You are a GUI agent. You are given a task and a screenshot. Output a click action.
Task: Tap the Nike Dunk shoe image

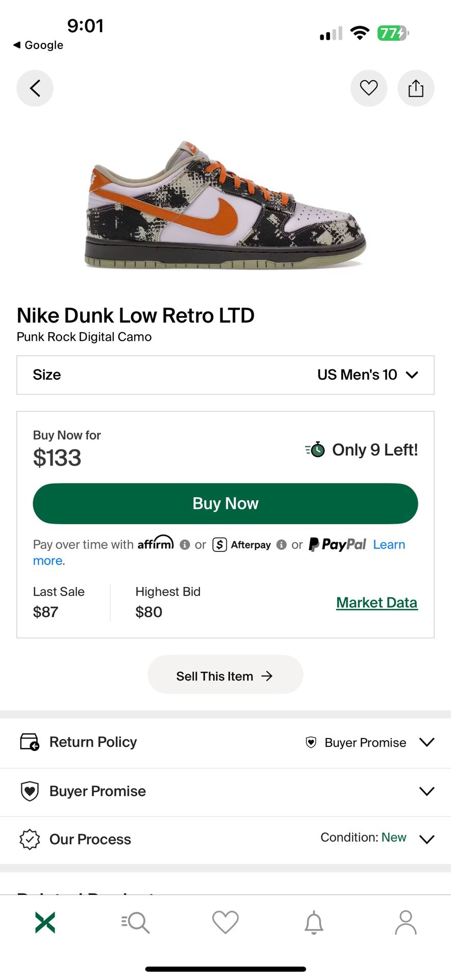(225, 204)
